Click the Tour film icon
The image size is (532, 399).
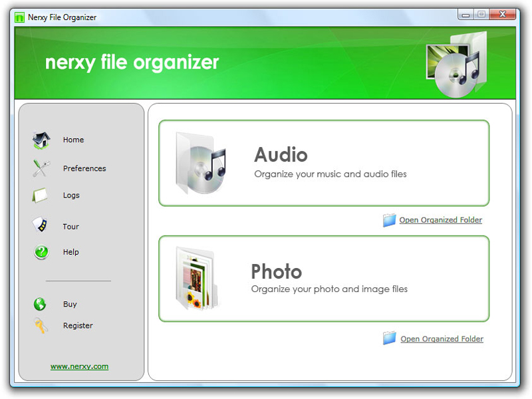click(40, 225)
